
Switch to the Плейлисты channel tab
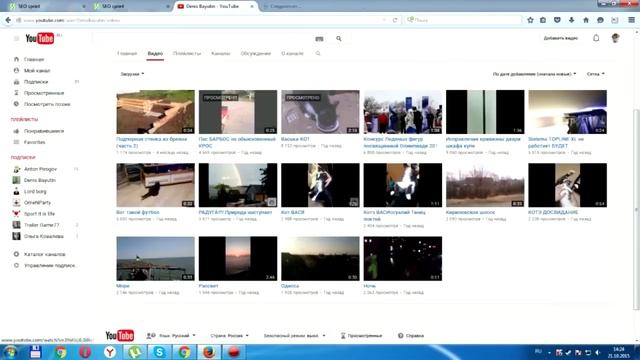(187, 53)
